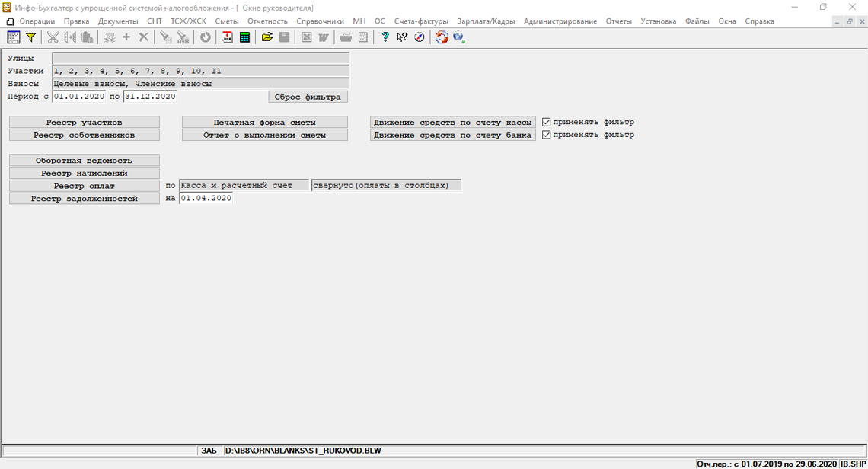Click the currency conversion icon before the plus
The width and height of the screenshot is (868, 469).
tap(110, 37)
